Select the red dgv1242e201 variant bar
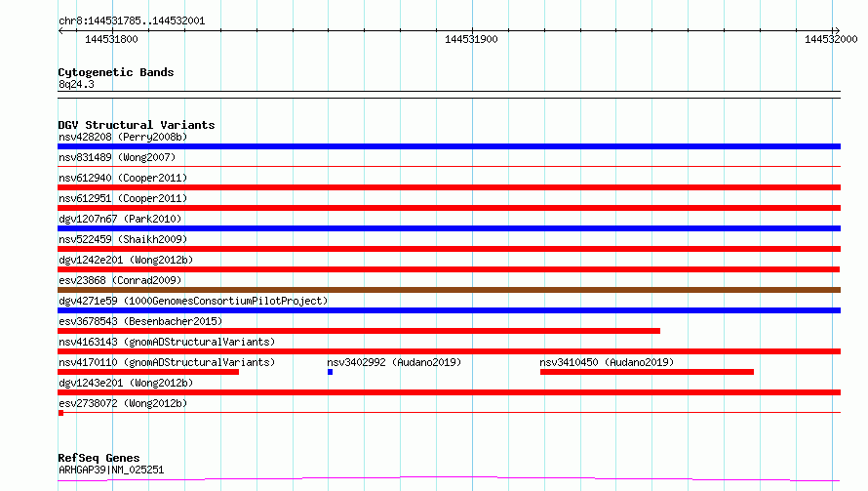 point(449,269)
